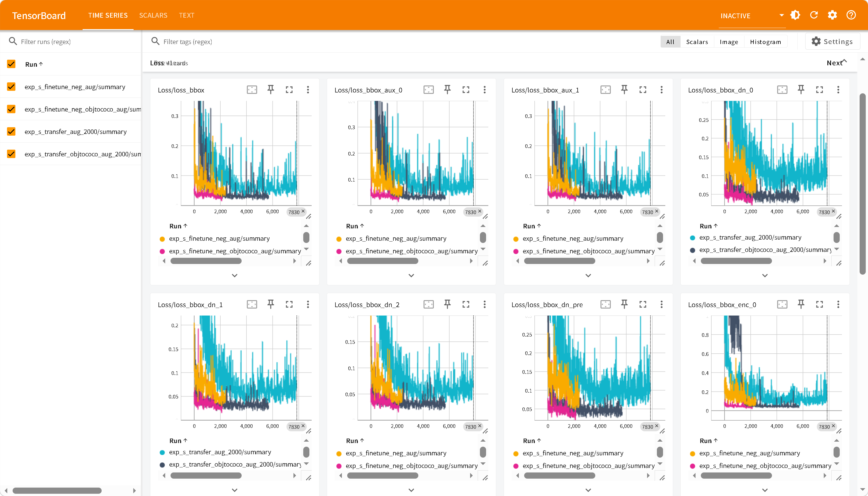Pin the Loss/loss_bbox card

point(270,90)
